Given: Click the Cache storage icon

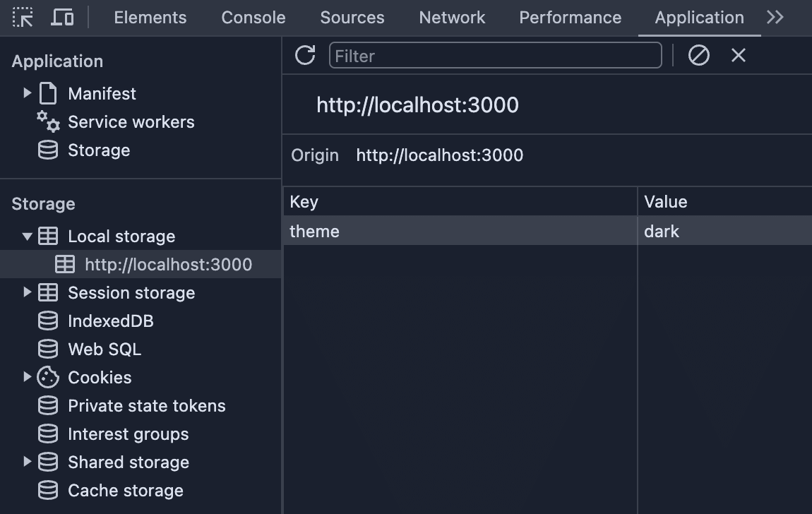Looking at the screenshot, I should point(47,490).
